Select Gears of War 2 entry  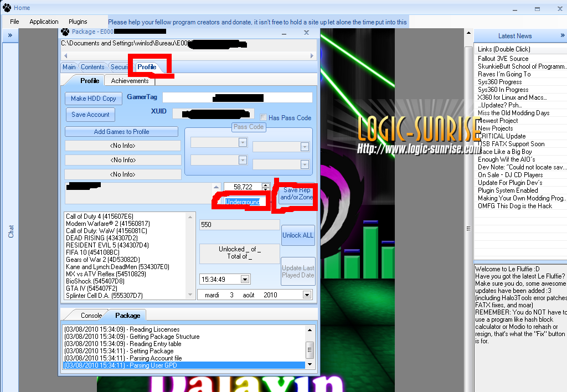click(102, 260)
